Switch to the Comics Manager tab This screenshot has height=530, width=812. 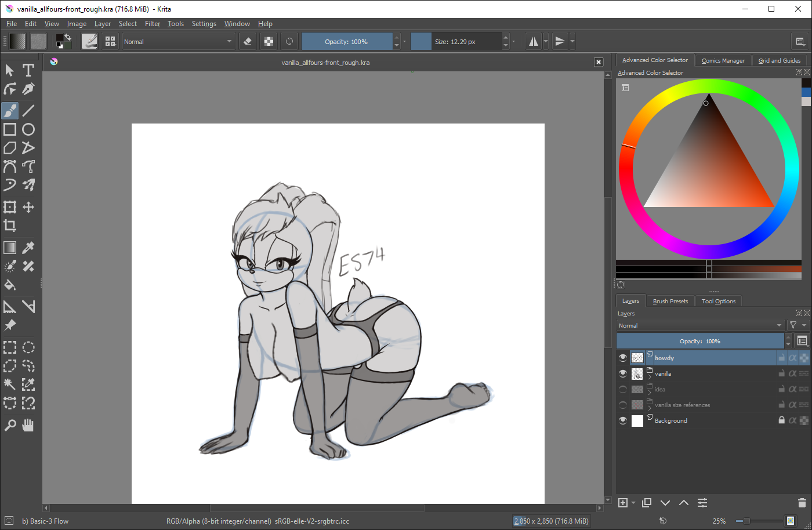point(723,60)
